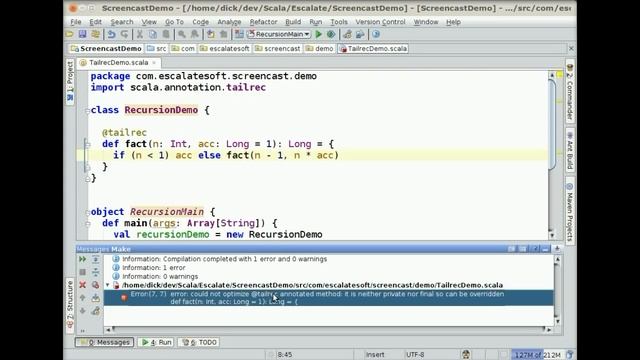Fold the def fact method block
This screenshot has width=640, height=360.
point(87,144)
